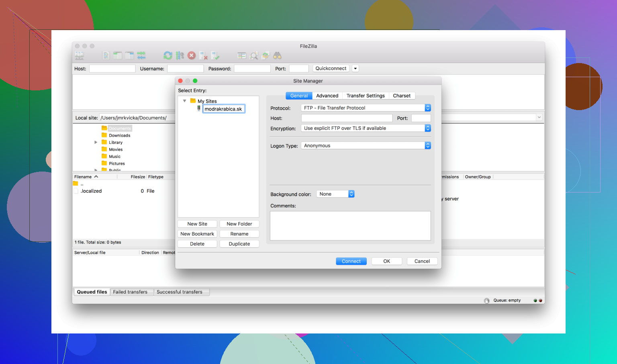
Task: Enable synchronized browsing
Action: 265,55
